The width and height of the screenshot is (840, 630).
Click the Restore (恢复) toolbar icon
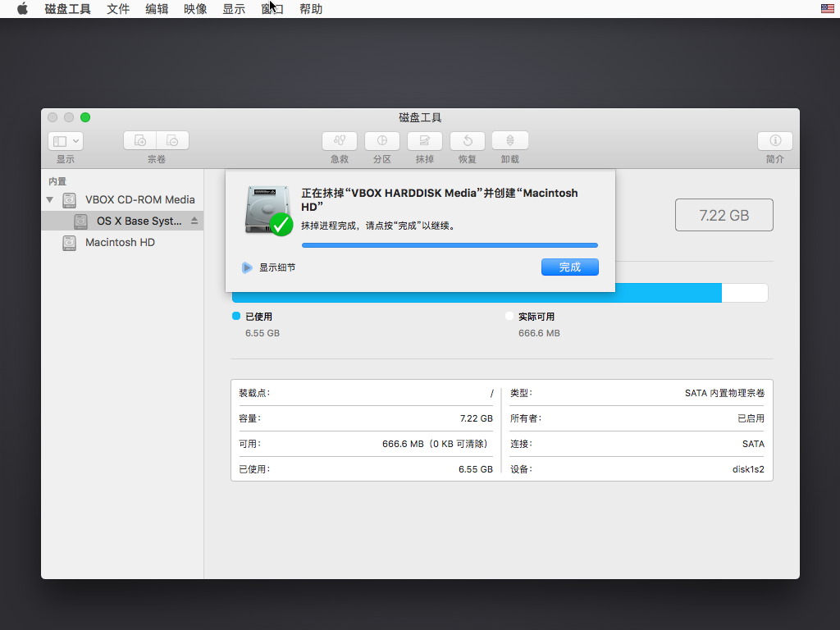tap(467, 141)
